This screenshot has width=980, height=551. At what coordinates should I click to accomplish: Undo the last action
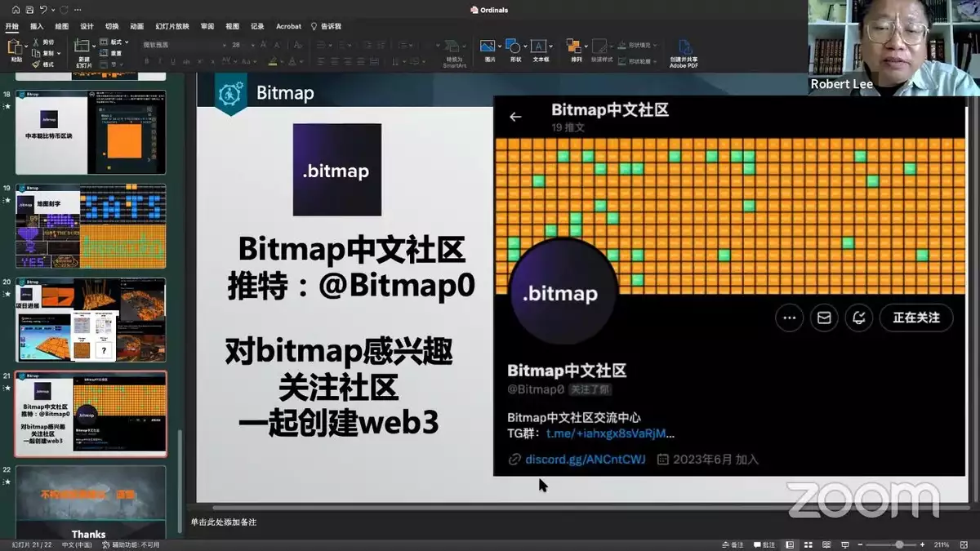pyautogui.click(x=43, y=10)
